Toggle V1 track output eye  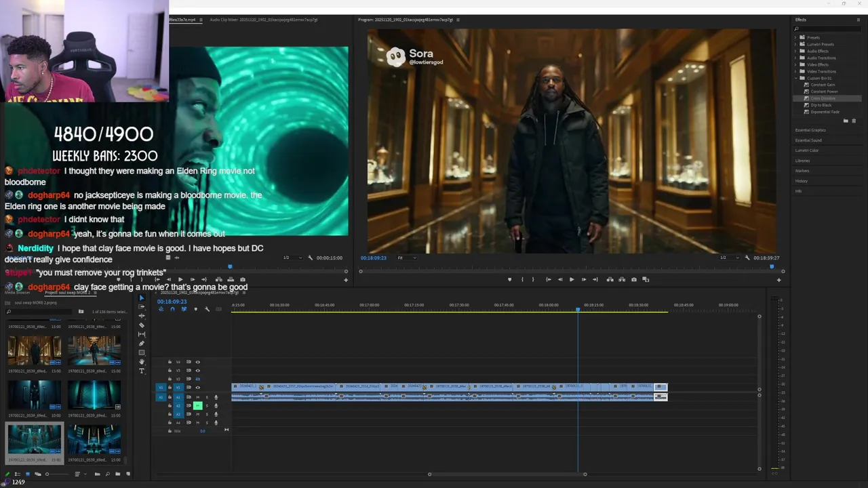[x=198, y=388]
